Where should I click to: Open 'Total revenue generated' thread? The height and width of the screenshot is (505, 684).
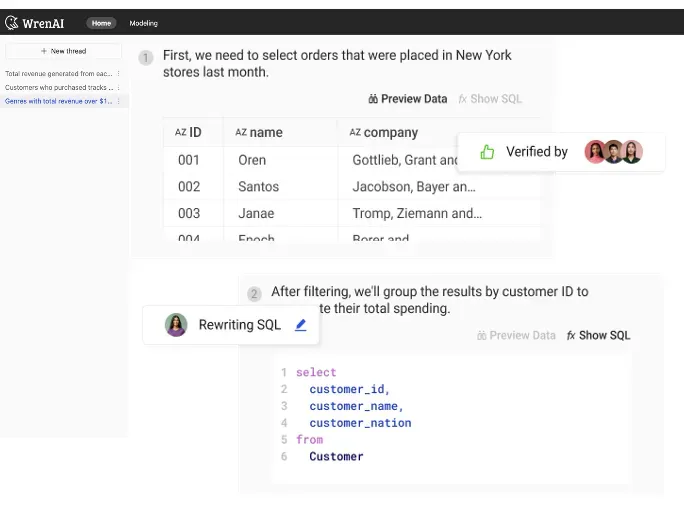point(58,73)
